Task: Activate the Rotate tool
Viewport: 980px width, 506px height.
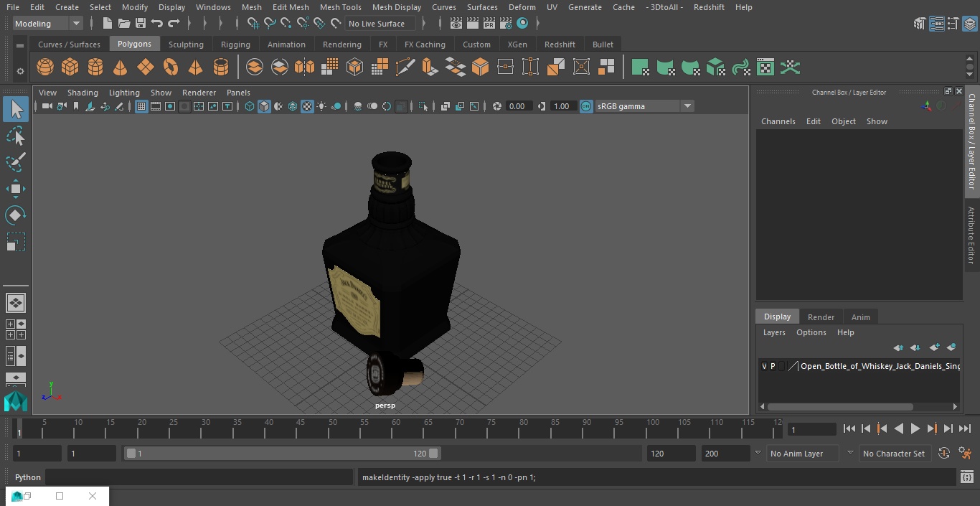Action: point(16,215)
